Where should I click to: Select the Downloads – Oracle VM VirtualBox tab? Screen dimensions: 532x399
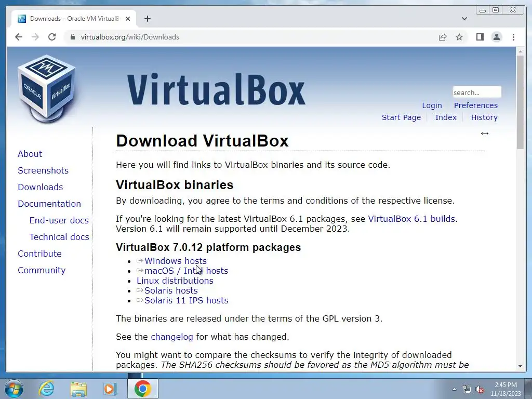click(74, 19)
